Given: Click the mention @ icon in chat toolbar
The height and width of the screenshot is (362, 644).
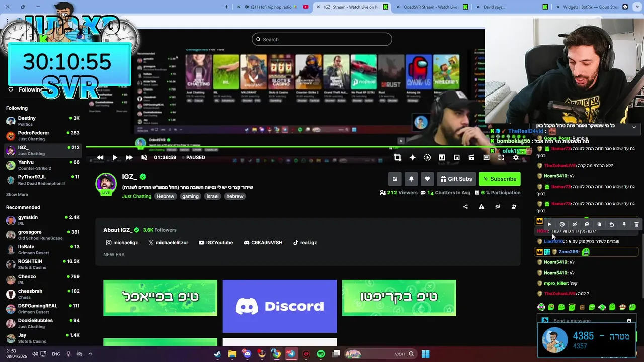Looking at the screenshot, I should click(587, 224).
